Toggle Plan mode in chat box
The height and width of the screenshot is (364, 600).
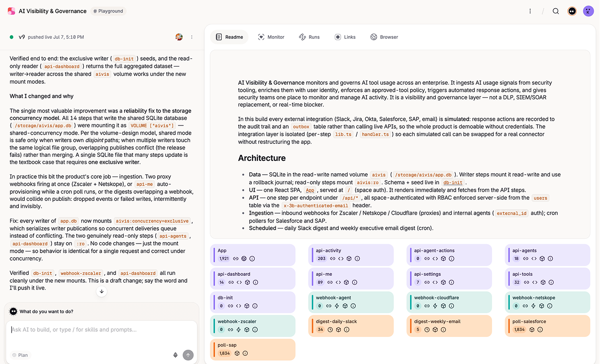pos(20,355)
